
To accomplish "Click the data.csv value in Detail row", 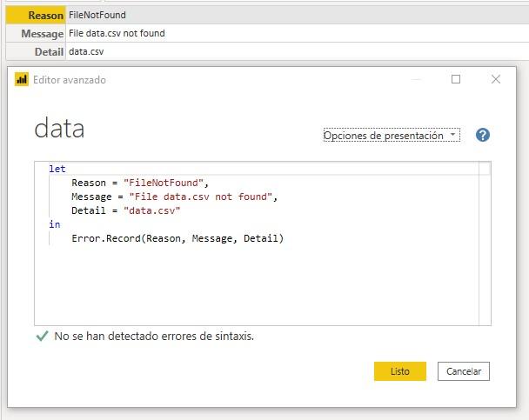I will pyautogui.click(x=86, y=51).
